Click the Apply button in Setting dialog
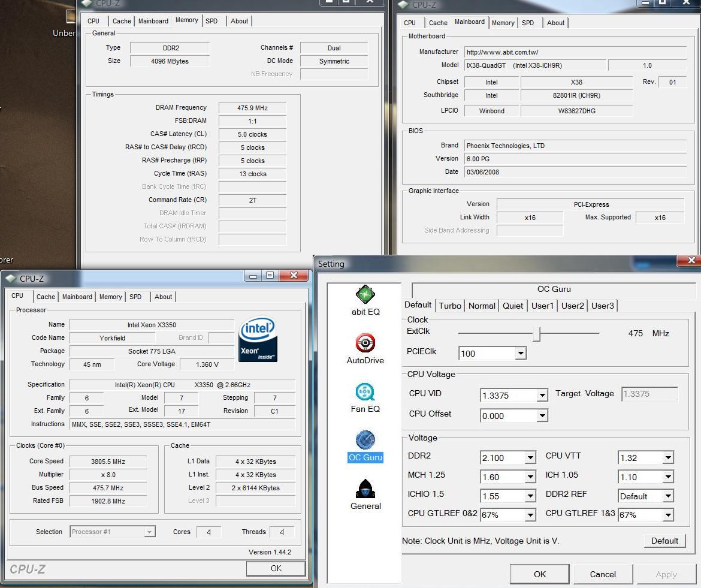The height and width of the screenshot is (588, 701). coord(666,574)
